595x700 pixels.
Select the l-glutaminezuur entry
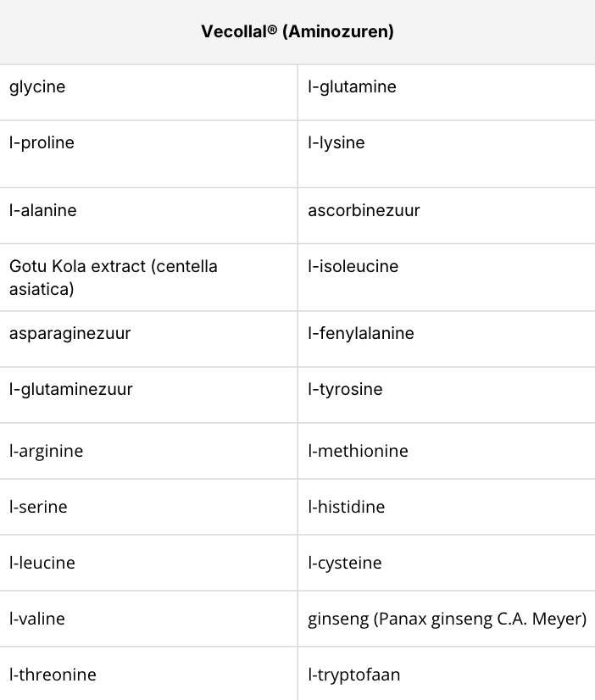tap(71, 389)
